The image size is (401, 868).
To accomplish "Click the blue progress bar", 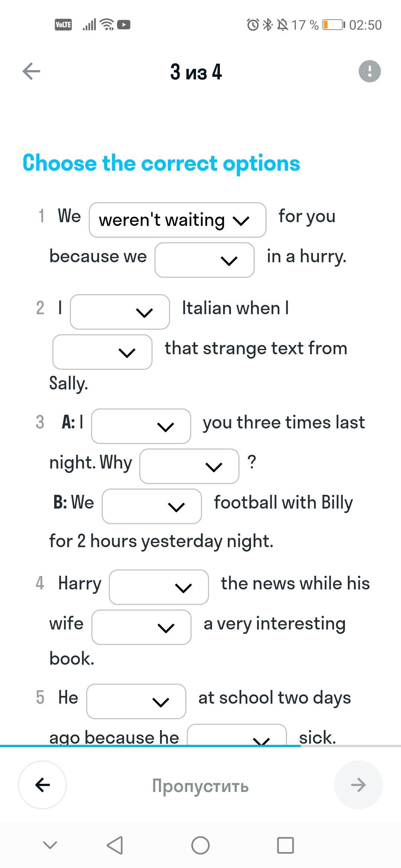I will point(150,746).
